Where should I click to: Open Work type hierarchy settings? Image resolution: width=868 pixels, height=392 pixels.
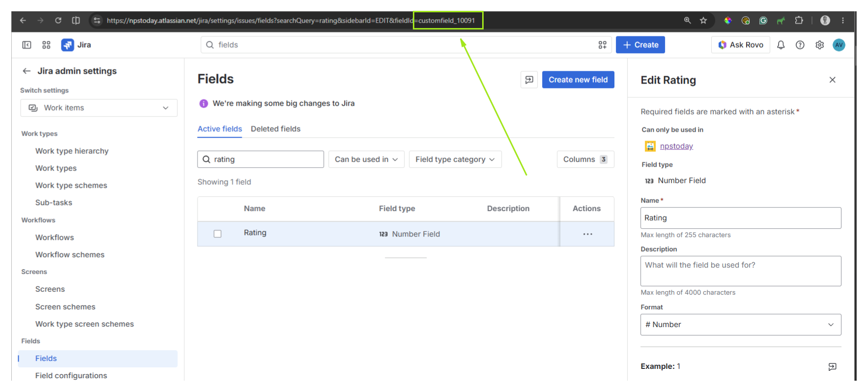tap(72, 151)
